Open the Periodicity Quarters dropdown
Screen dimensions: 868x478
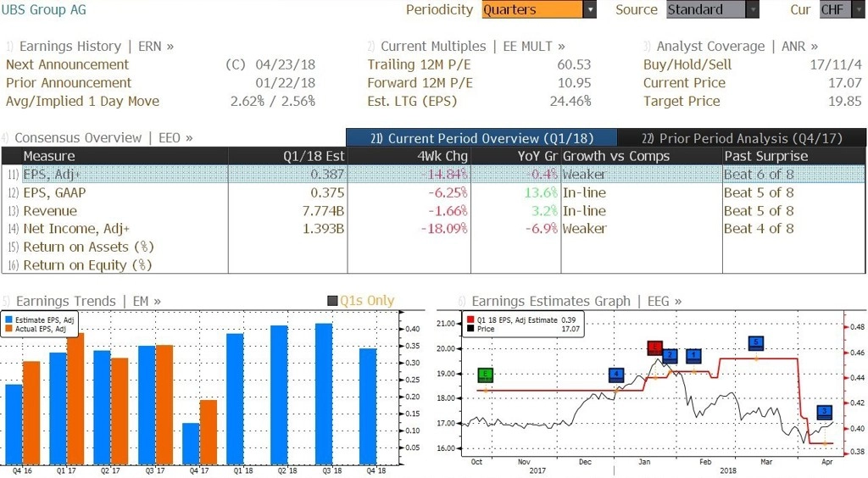pos(538,9)
